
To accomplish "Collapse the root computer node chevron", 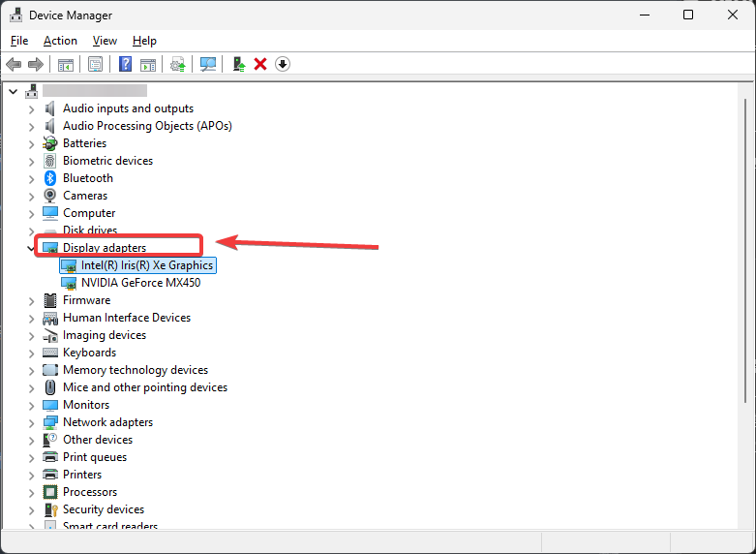I will click(x=13, y=91).
